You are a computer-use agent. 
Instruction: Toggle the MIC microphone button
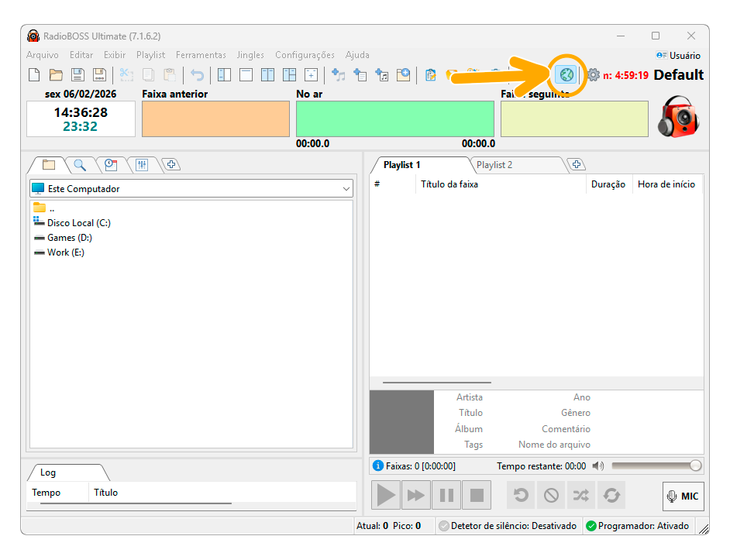coord(683,496)
